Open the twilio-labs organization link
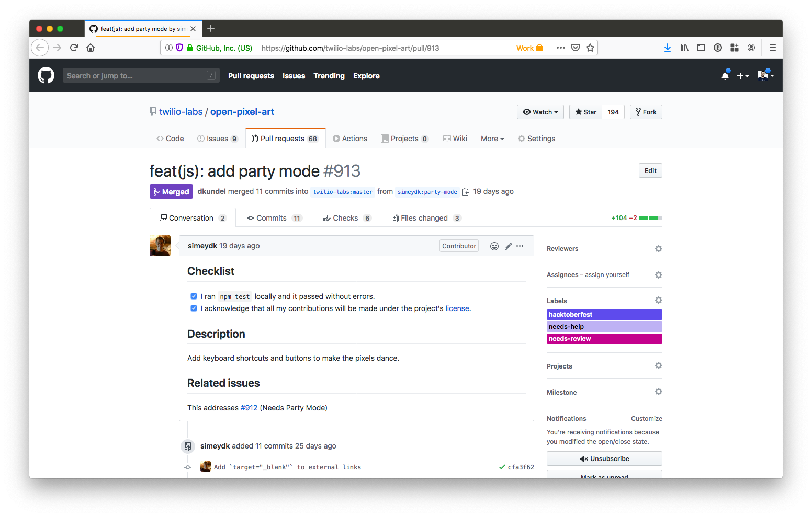Image resolution: width=812 pixels, height=517 pixels. pyautogui.click(x=181, y=112)
